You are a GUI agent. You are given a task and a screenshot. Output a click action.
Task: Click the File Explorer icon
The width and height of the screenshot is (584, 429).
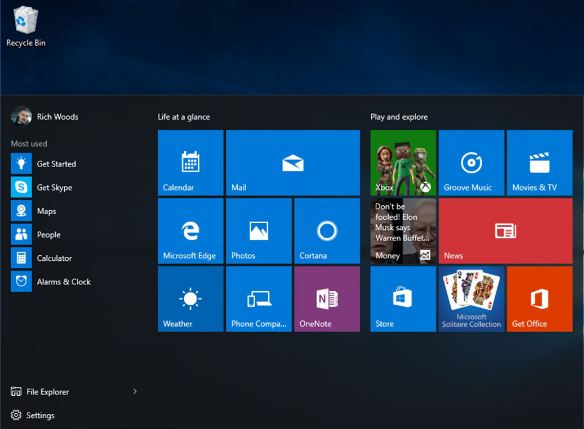[16, 391]
